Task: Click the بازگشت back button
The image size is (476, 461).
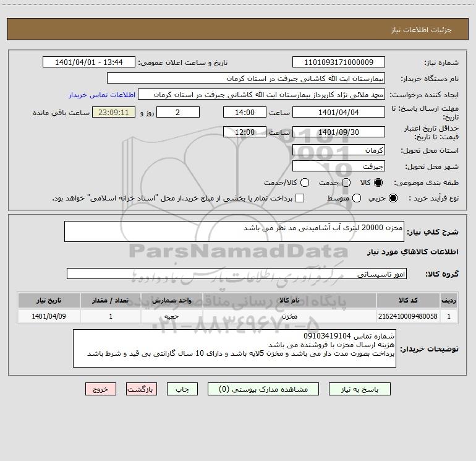Action: click(142, 389)
